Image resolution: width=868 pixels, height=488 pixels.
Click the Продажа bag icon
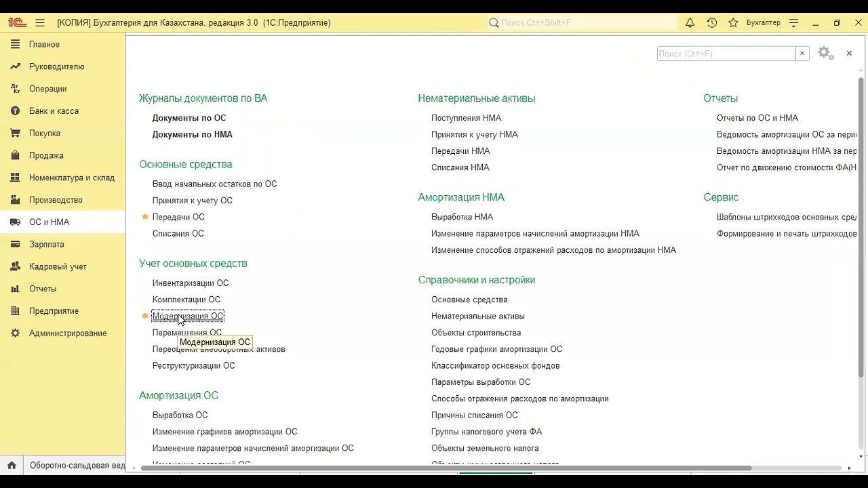pos(15,155)
